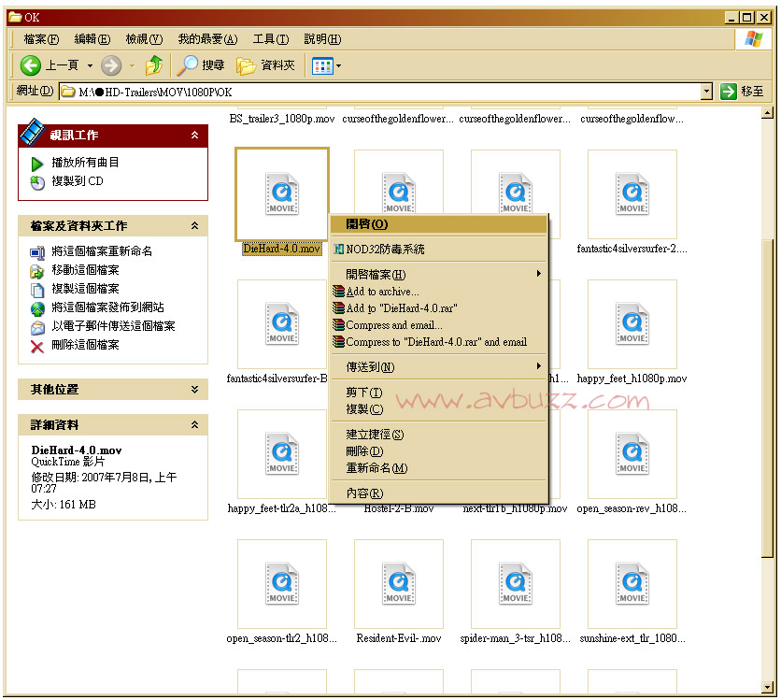Click the Copy to CD icon

click(37, 181)
